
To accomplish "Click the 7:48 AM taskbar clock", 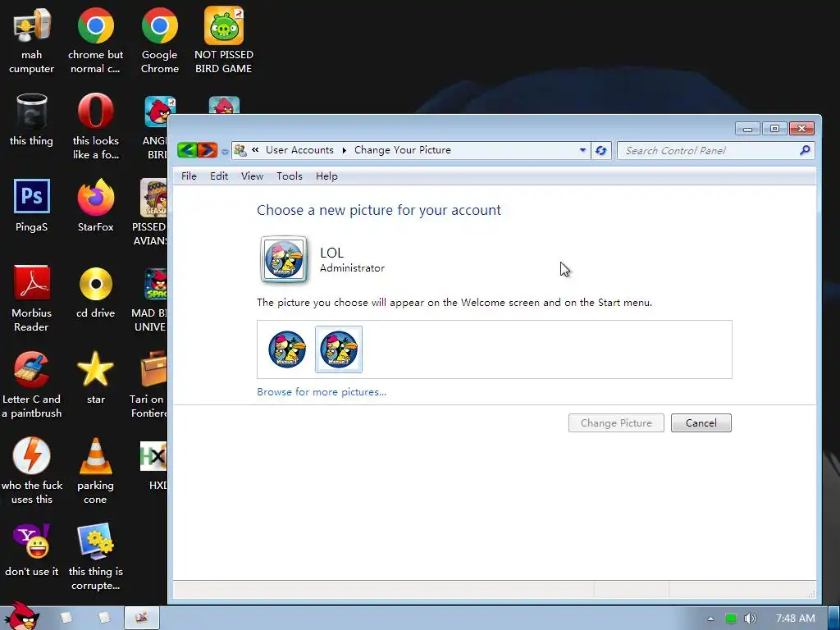I will pos(795,619).
